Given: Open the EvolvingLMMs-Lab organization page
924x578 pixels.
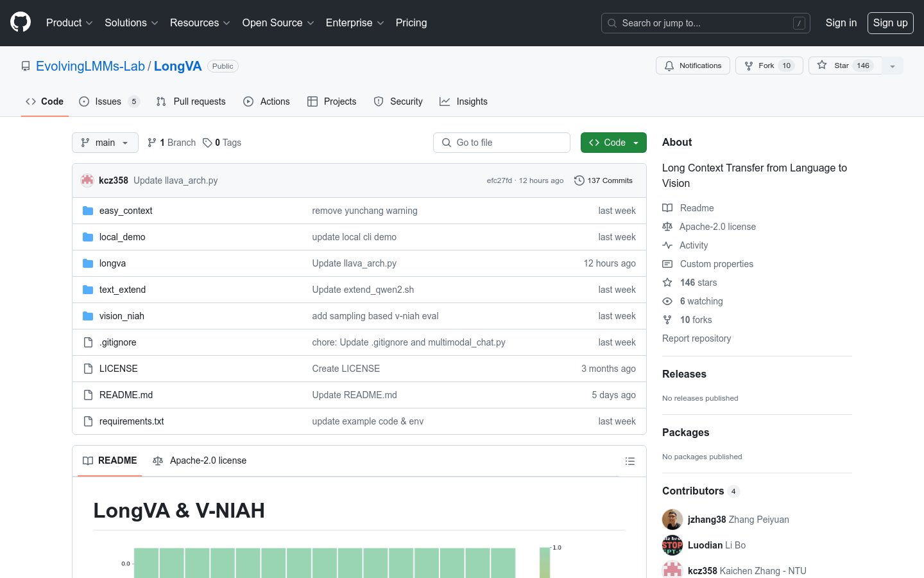Looking at the screenshot, I should click(x=90, y=66).
